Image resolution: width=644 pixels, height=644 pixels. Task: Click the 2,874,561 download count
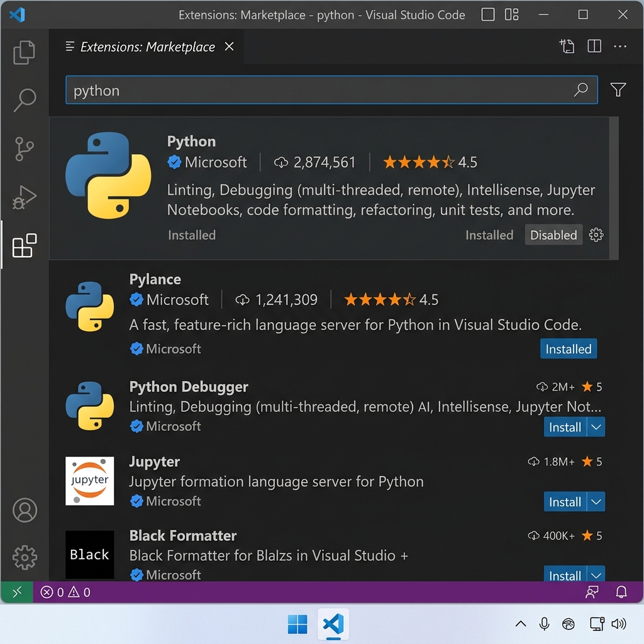tap(314, 162)
